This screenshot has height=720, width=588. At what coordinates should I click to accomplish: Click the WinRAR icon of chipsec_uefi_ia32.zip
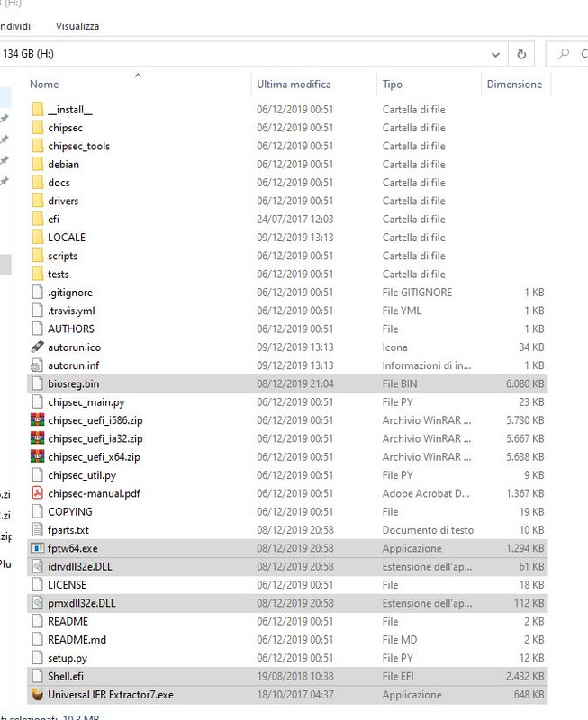coord(37,438)
